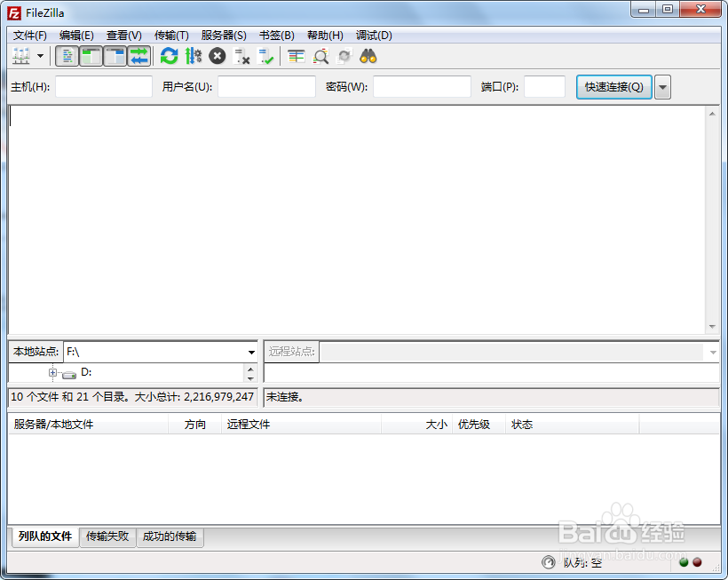Click into the message log area

[357, 219]
